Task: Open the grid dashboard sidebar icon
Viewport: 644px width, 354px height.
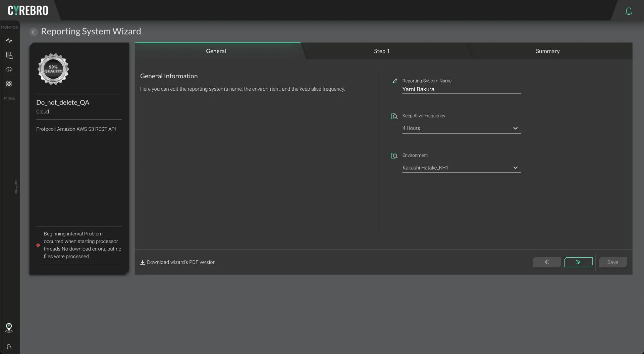Action: [9, 84]
